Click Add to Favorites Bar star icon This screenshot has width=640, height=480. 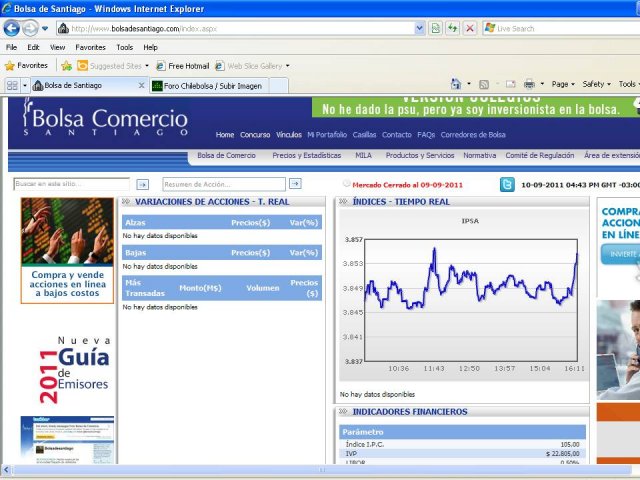pyautogui.click(x=67, y=66)
